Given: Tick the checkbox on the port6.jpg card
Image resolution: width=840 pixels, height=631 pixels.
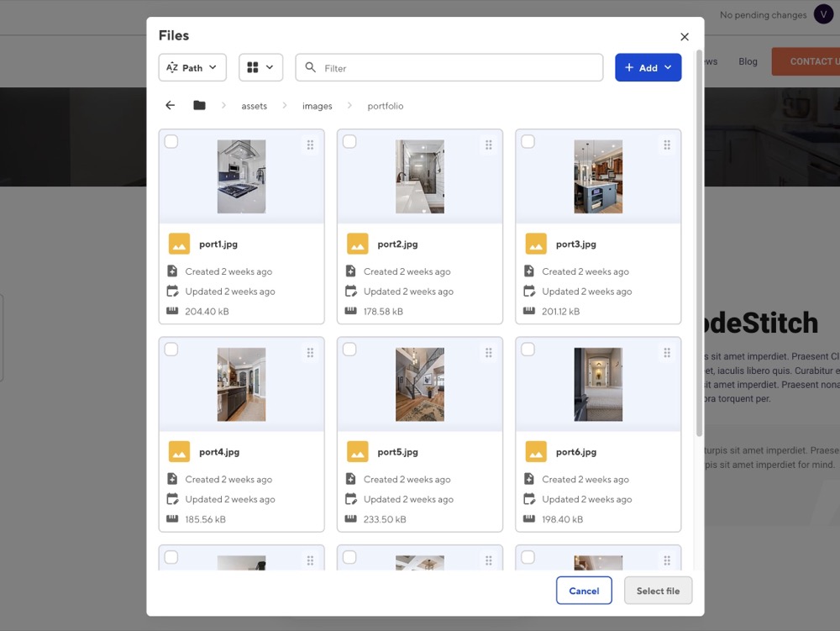Looking at the screenshot, I should pos(528,349).
